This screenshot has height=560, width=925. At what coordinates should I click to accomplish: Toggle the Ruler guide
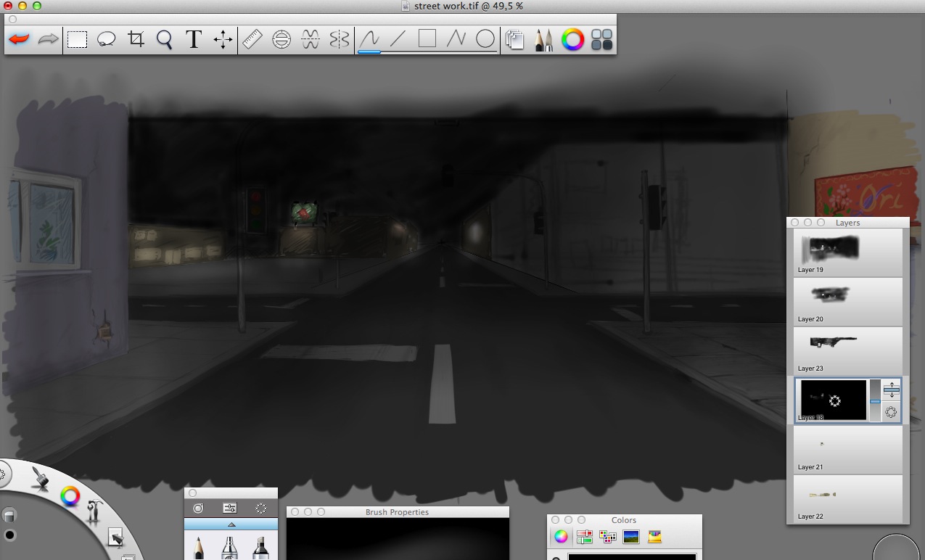pyautogui.click(x=252, y=39)
